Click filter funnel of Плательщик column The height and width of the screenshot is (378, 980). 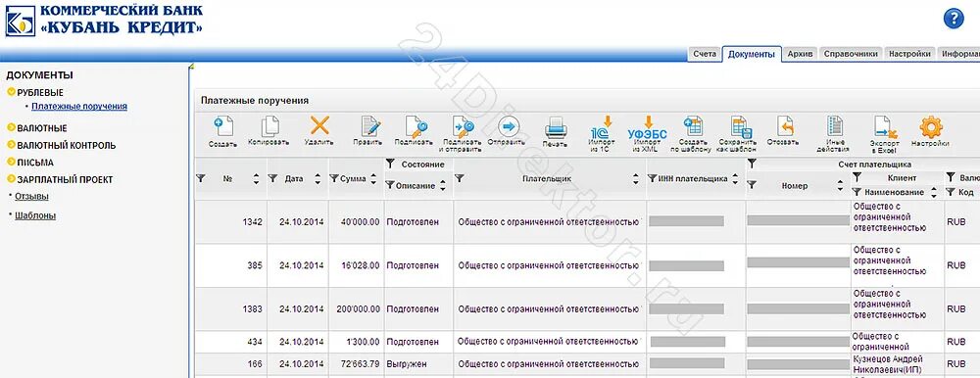tap(460, 178)
